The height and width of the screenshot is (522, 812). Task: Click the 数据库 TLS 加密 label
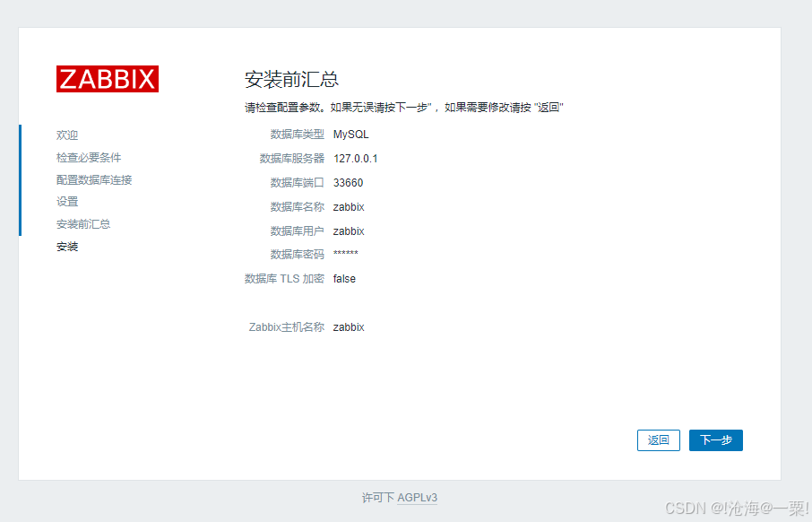point(284,279)
